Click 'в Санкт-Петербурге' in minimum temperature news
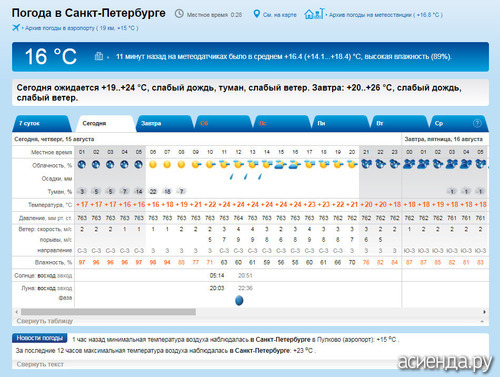 point(280,339)
